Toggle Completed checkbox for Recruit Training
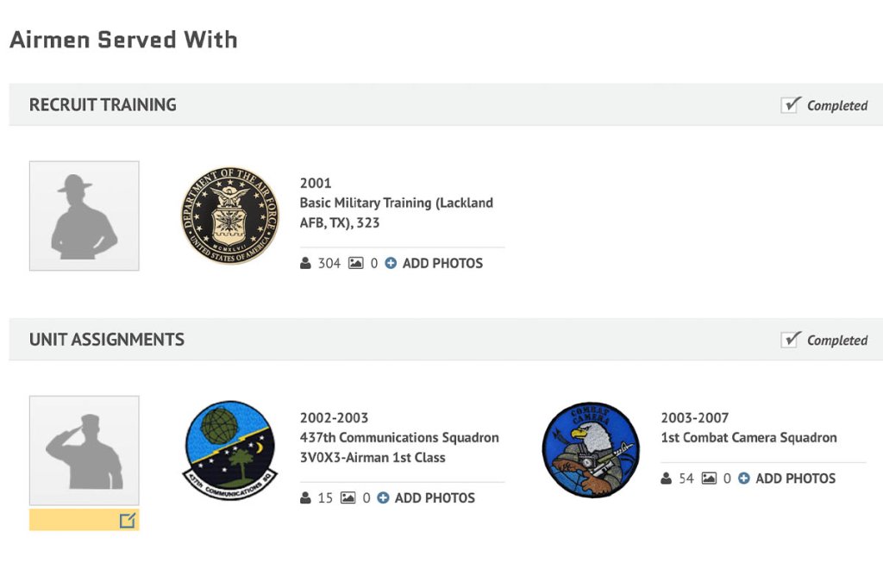 pyautogui.click(x=790, y=105)
